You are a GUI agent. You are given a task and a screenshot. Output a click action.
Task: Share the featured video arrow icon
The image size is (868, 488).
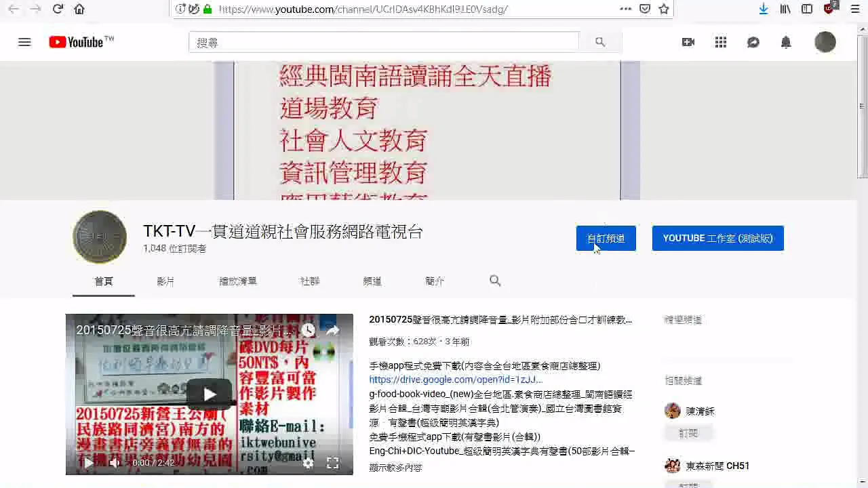coord(332,330)
